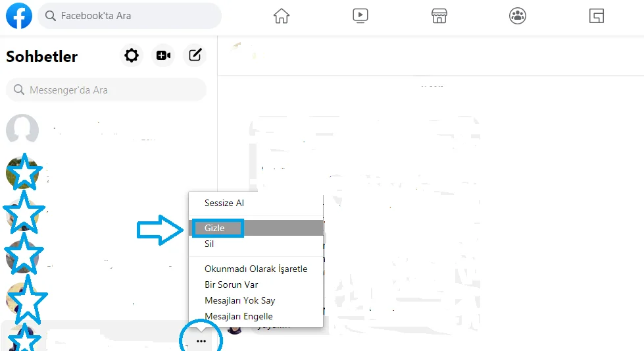Select Sessize Al from context menu
The image size is (644, 351).
tap(224, 203)
